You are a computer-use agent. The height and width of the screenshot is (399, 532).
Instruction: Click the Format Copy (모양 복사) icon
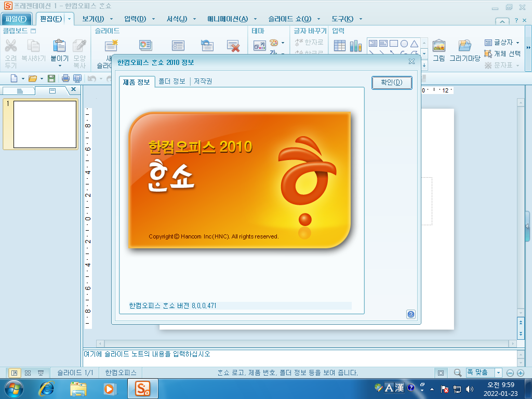[x=79, y=46]
